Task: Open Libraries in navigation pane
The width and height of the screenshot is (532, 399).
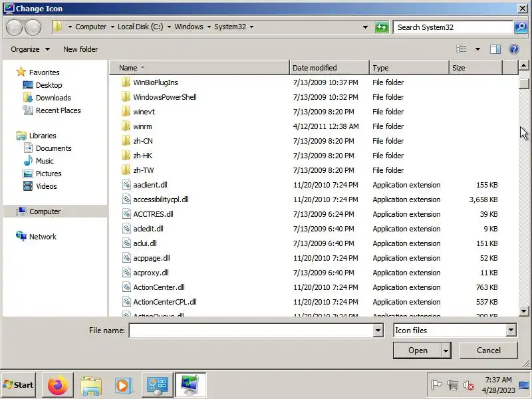Action: (x=43, y=136)
